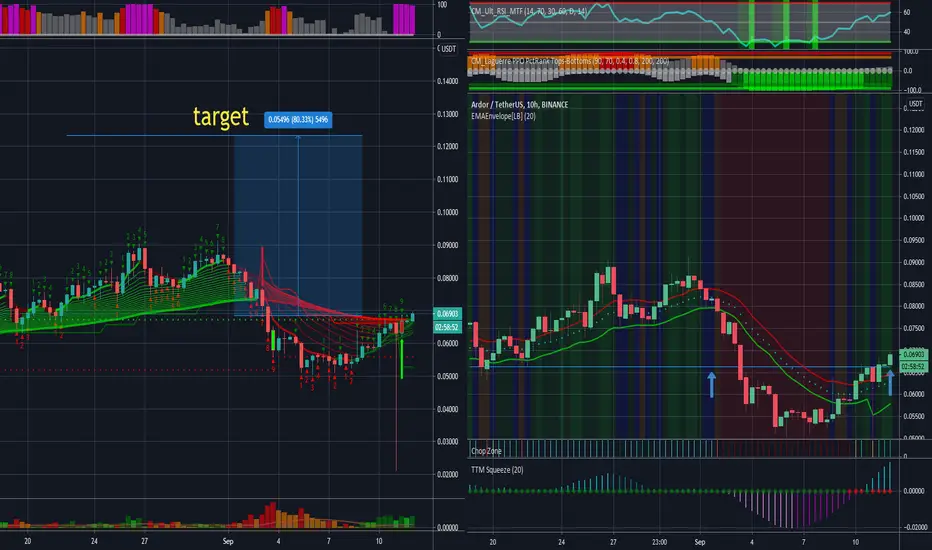Viewport: 932px width, 550px height.
Task: Click 0.08500 on the right price axis
Action: 914,284
